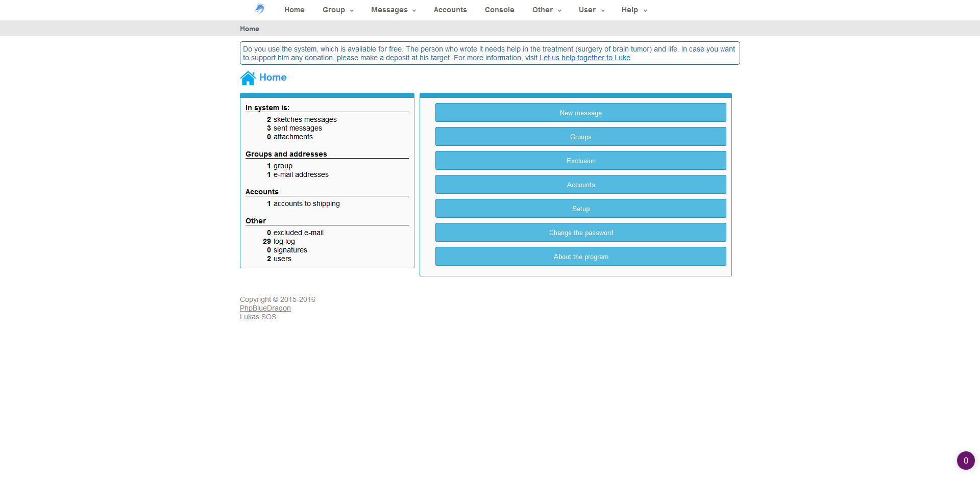Image resolution: width=980 pixels, height=486 pixels.
Task: Click the house icon beside Home heading
Action: tap(248, 78)
